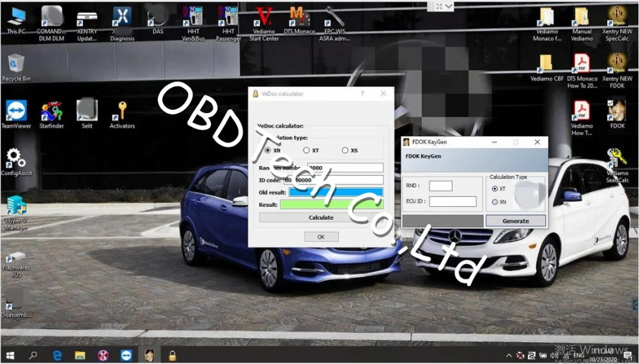Launch Xentry NEW SpecCalc
The height and width of the screenshot is (364, 639).
[x=617, y=24]
